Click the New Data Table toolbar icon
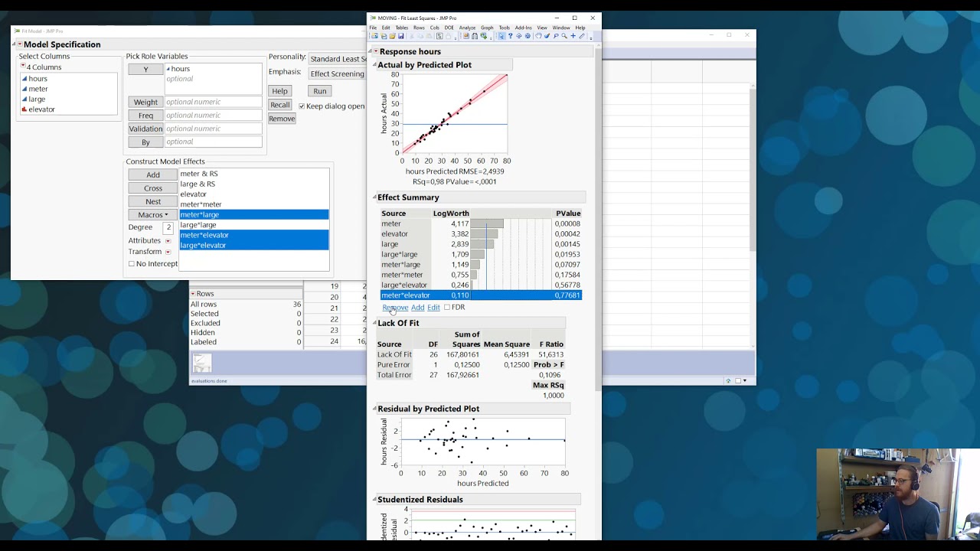980x551 pixels. (374, 36)
